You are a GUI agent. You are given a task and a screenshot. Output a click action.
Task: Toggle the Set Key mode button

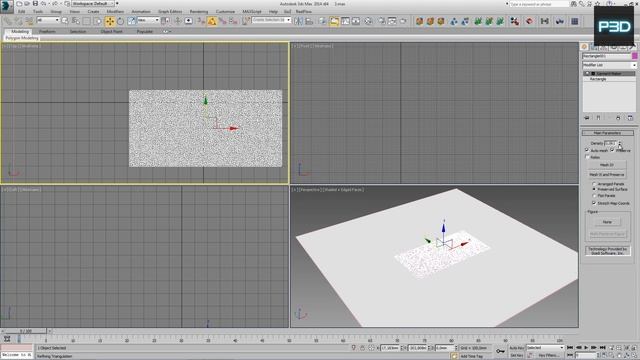click(x=516, y=356)
